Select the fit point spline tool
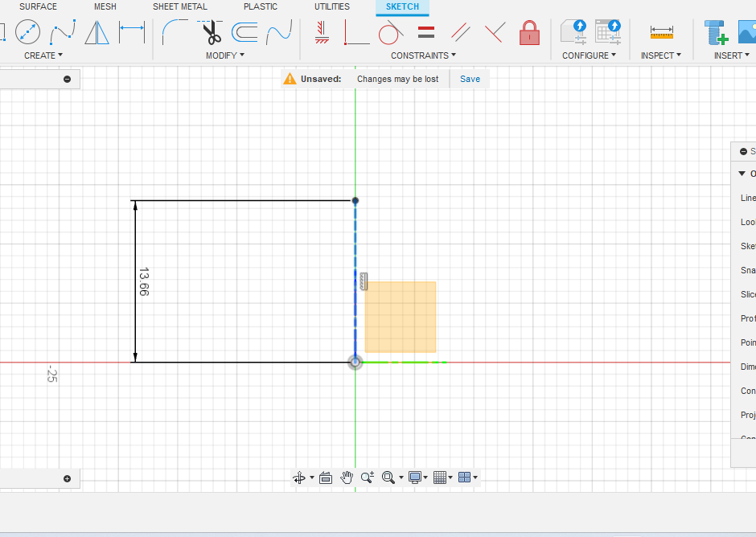Screen dimensions: 756x537 [x=64, y=32]
